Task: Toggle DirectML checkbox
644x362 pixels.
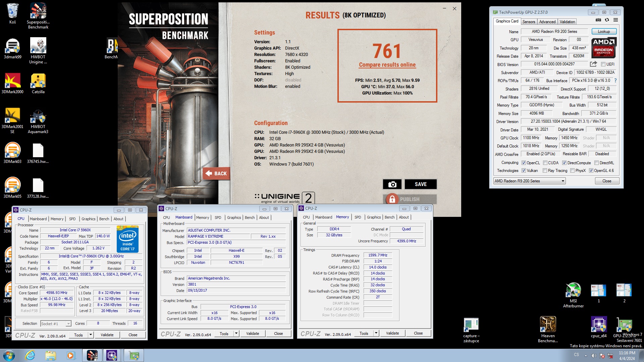Action: (x=596, y=163)
